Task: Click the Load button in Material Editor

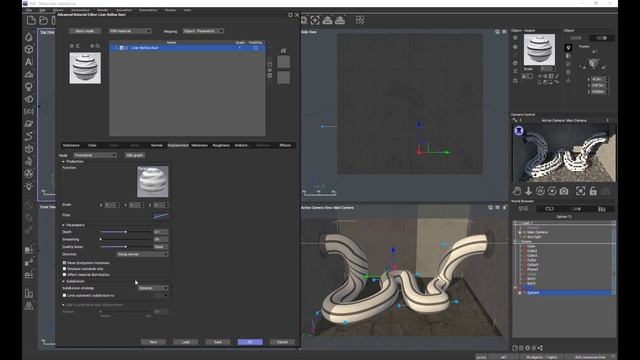Action: click(x=185, y=342)
